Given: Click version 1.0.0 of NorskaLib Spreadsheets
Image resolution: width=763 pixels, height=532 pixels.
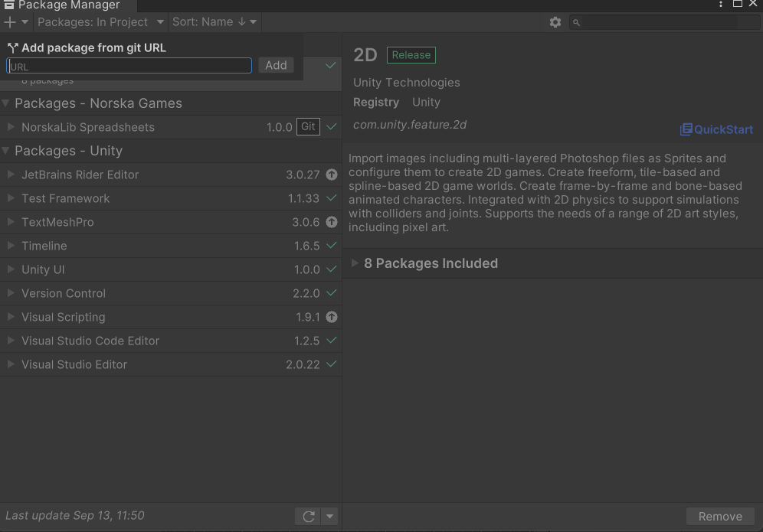Looking at the screenshot, I should (x=280, y=127).
